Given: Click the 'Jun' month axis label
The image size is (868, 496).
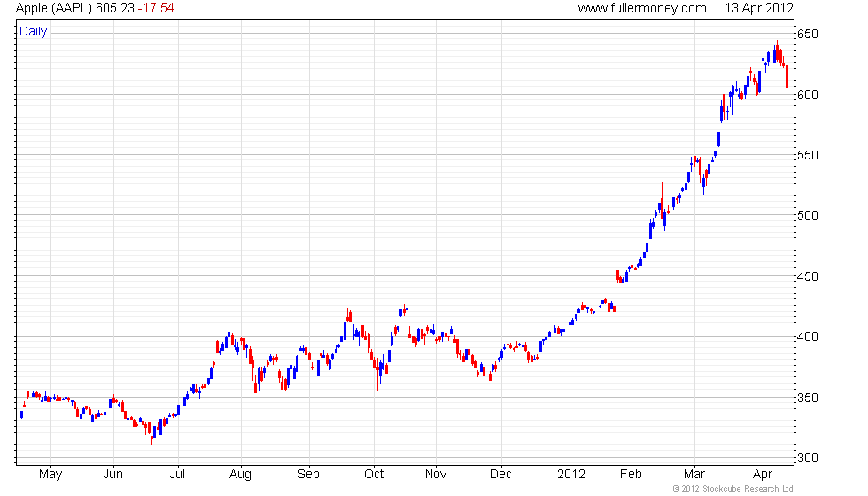Looking at the screenshot, I should click(113, 475).
